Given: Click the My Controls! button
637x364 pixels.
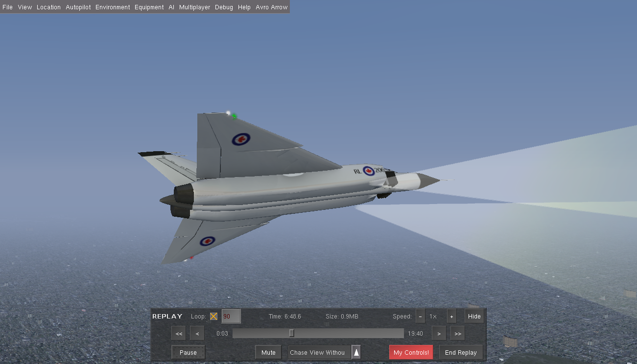Looking at the screenshot, I should (411, 352).
